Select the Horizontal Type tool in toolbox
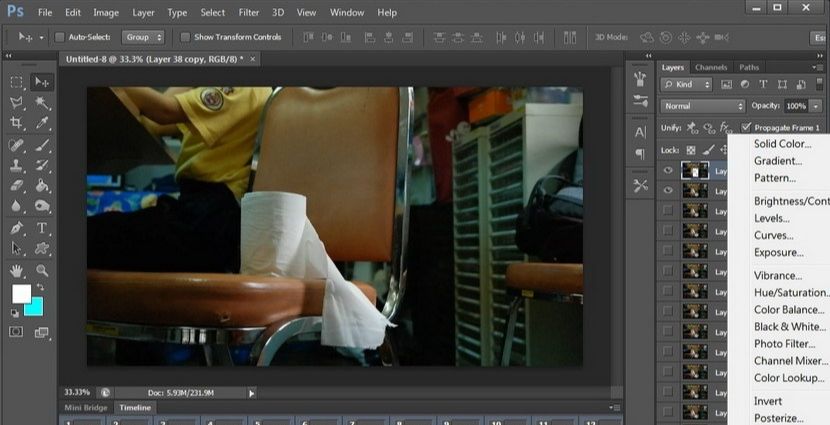 click(42, 228)
